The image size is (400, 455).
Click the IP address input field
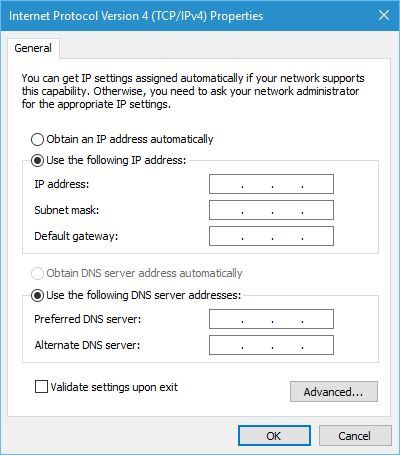(x=271, y=184)
